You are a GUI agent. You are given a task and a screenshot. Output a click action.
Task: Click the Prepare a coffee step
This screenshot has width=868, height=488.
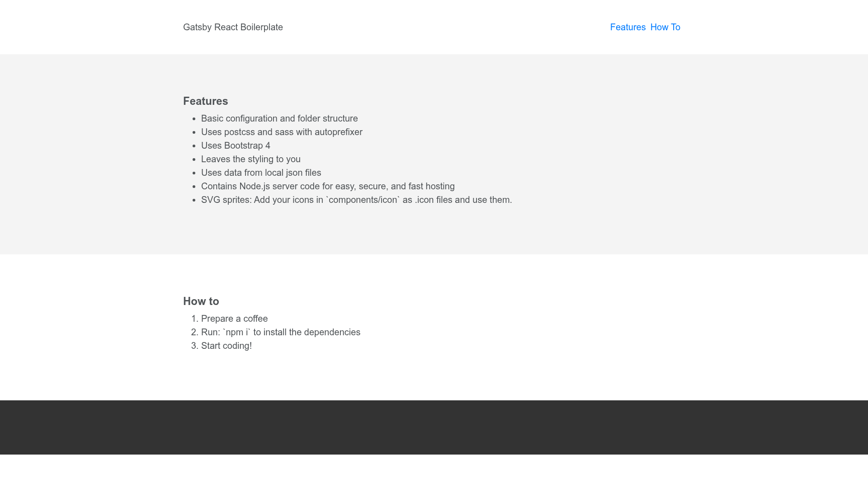(x=235, y=319)
